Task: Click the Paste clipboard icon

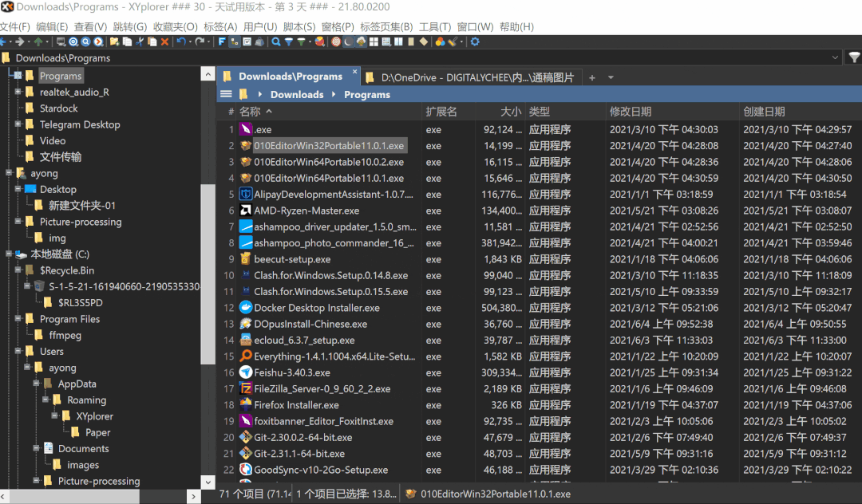Action: 152,41
